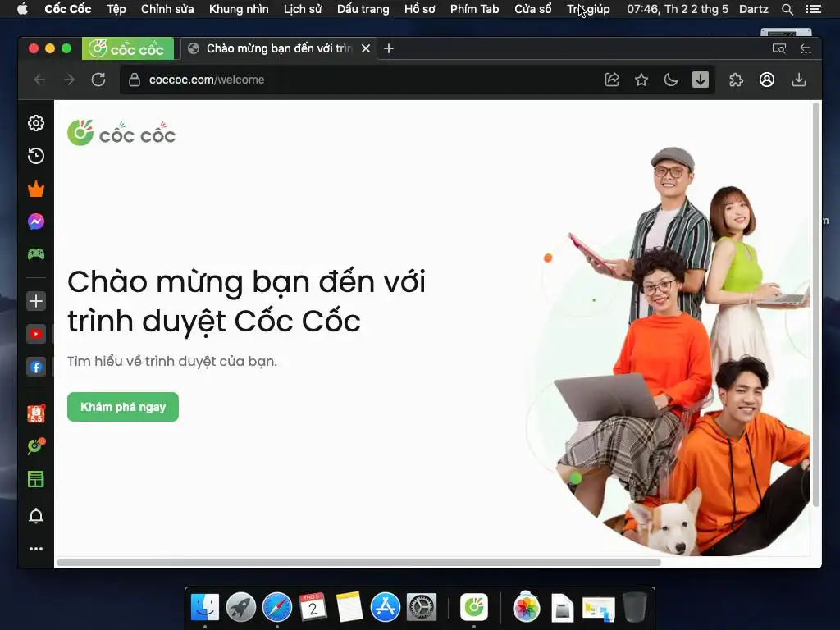Open the Lịch sử menu
840x630 pixels.
coord(303,9)
